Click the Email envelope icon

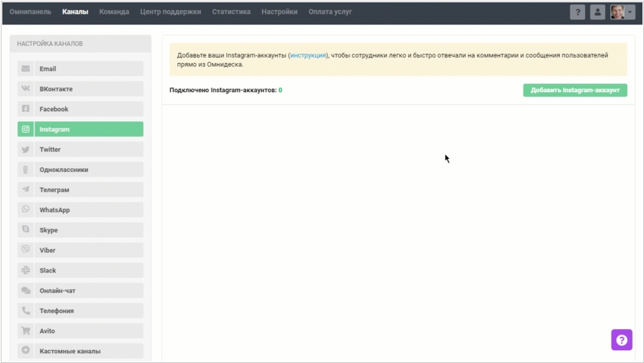(25, 68)
